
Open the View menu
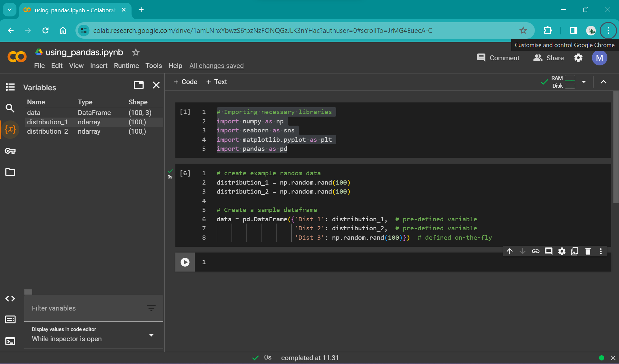(x=76, y=66)
